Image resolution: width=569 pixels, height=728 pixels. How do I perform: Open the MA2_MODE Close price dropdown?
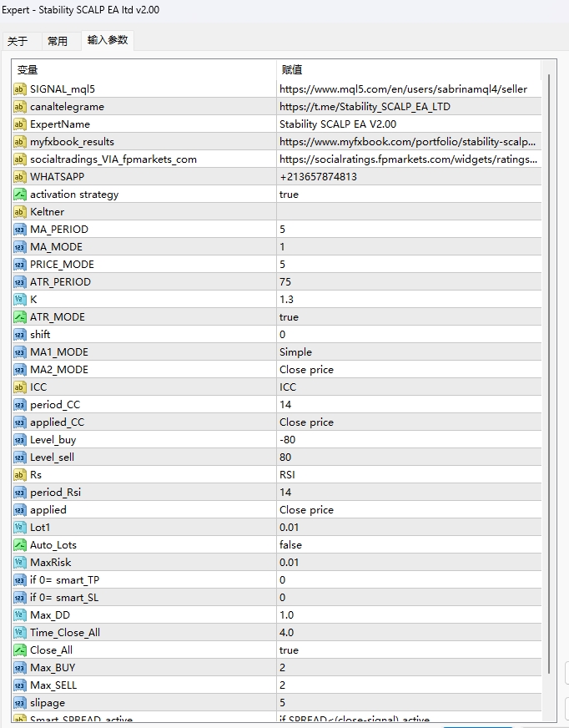click(x=407, y=370)
